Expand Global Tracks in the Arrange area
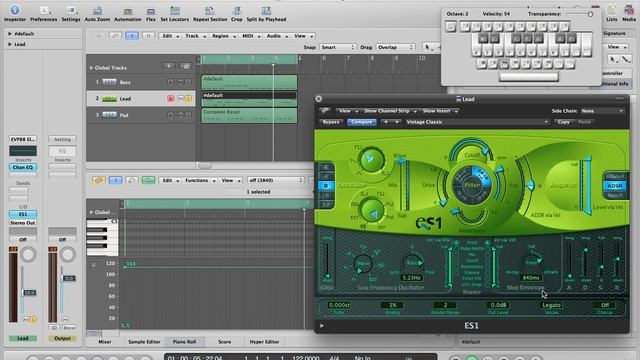 (91, 68)
